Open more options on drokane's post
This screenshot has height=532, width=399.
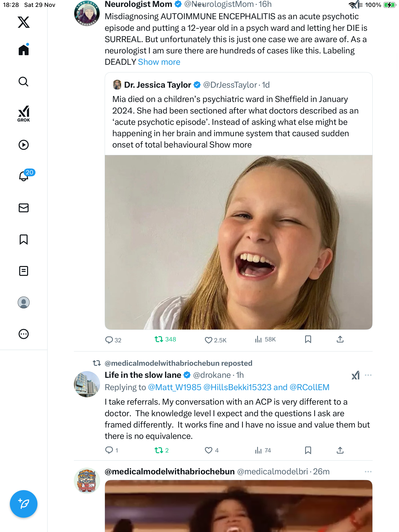[368, 375]
